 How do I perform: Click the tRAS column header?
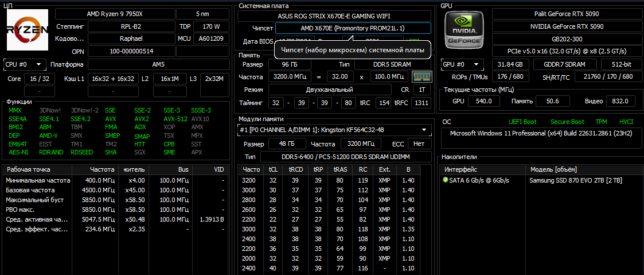click(341, 169)
